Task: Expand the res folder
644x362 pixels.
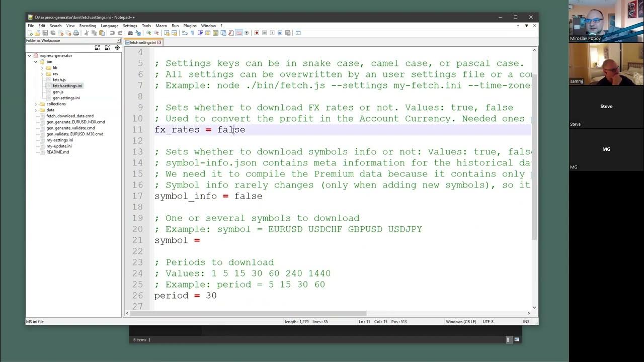Action: click(42, 74)
